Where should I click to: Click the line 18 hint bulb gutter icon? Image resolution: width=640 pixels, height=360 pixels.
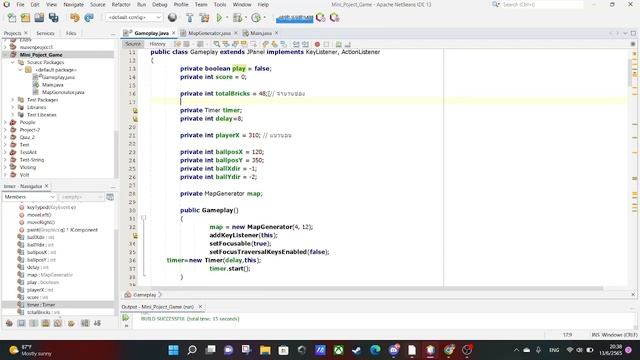[135, 110]
